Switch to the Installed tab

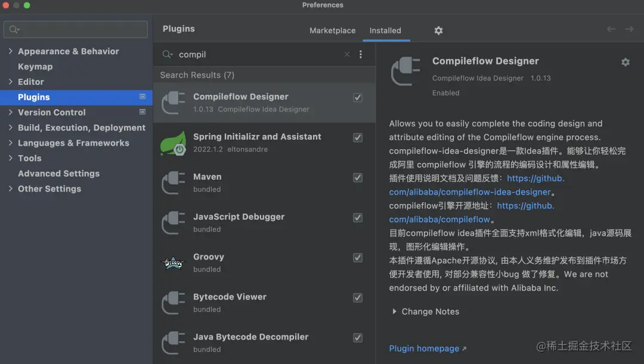(x=385, y=30)
